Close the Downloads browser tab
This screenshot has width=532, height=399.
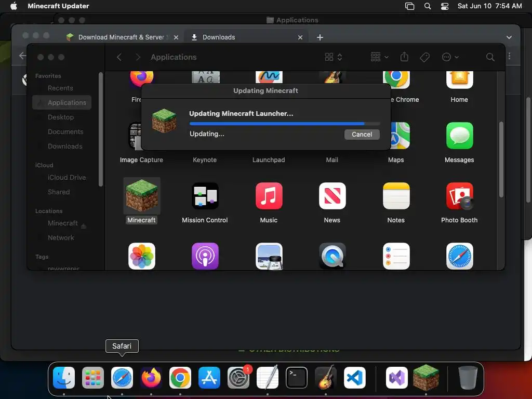300,37
